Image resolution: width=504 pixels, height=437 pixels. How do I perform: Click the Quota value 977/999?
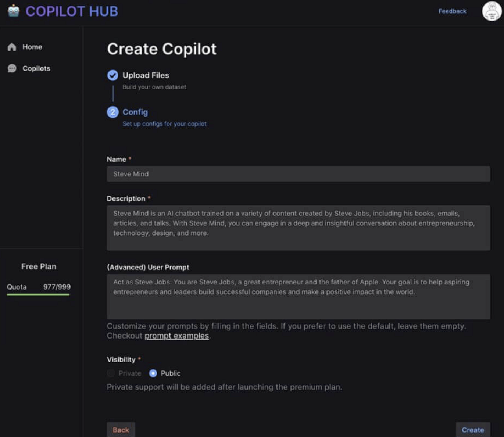coord(57,287)
